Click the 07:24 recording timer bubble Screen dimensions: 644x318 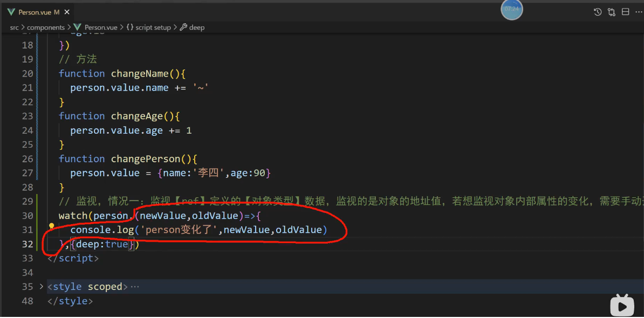tap(512, 9)
